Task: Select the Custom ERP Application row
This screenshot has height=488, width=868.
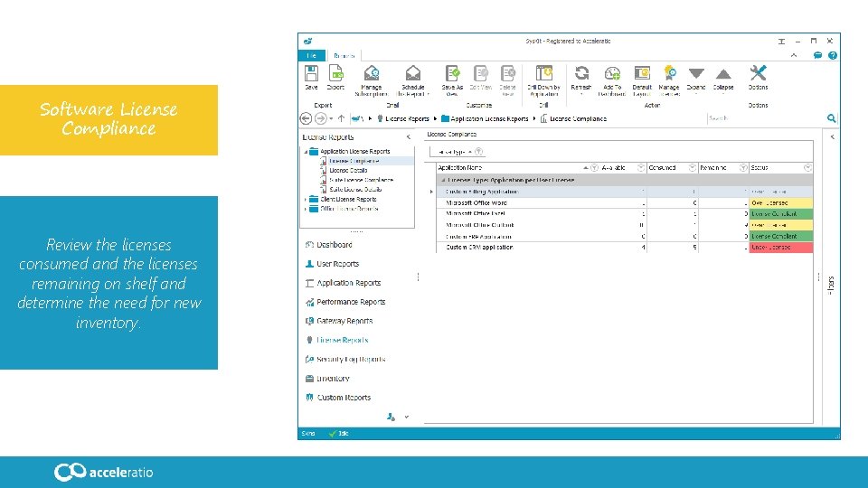Action: [625, 236]
